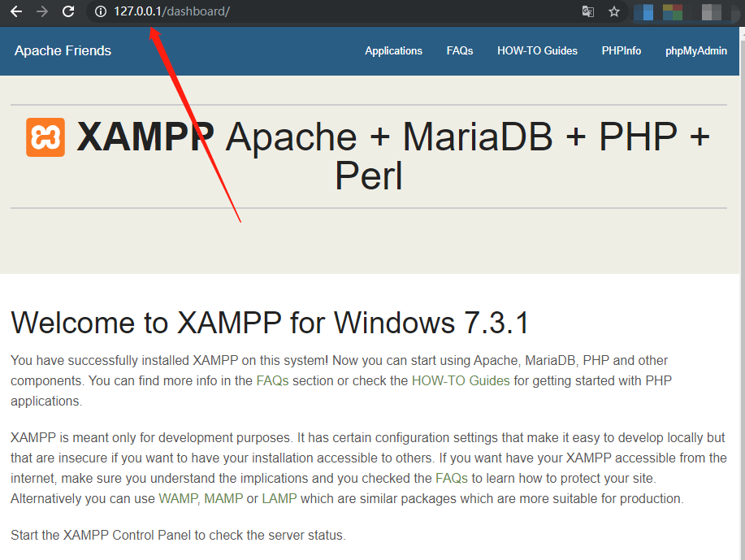
Task: Reload the page with refresh icon
Action: [68, 11]
